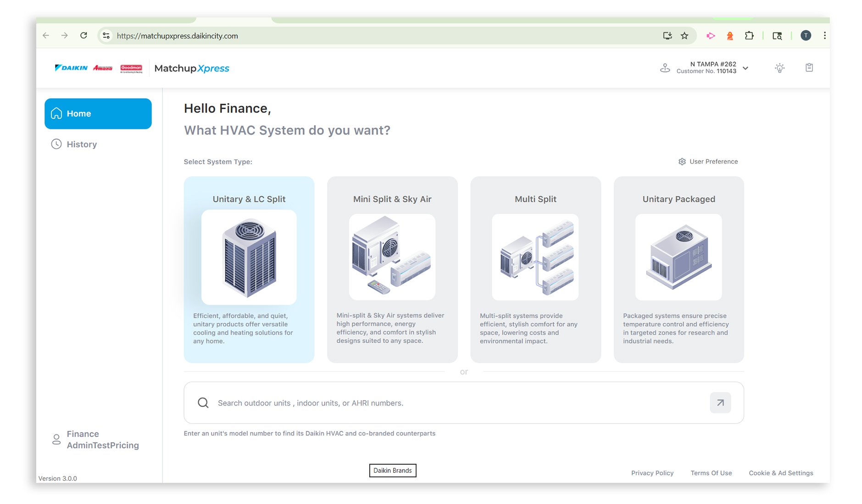Open the pink arrow extension icon
The width and height of the screenshot is (862, 504).
coord(711,36)
